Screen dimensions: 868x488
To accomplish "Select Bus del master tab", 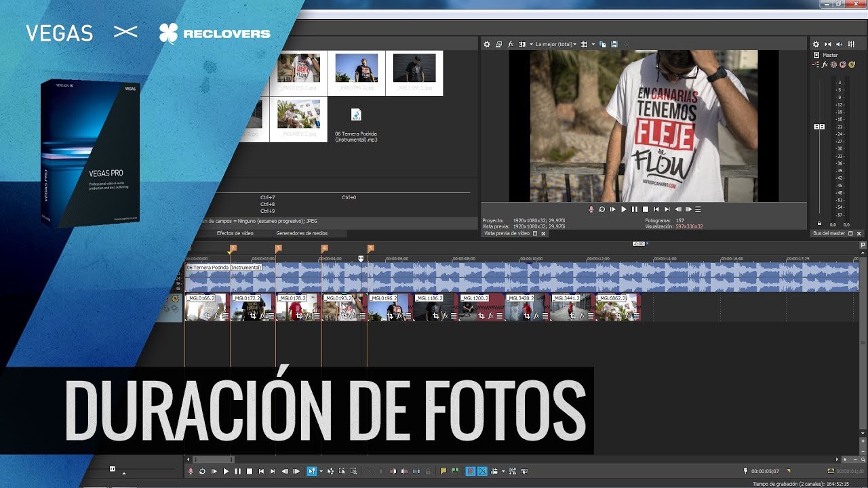I will click(829, 233).
